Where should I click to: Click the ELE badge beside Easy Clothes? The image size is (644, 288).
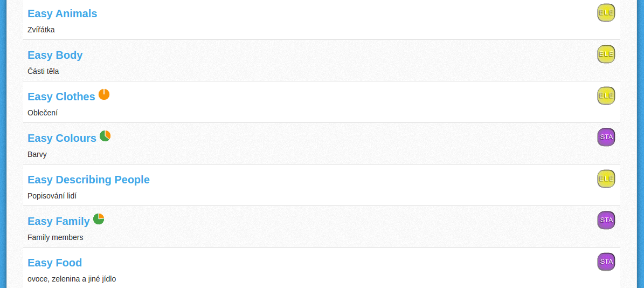point(606,95)
